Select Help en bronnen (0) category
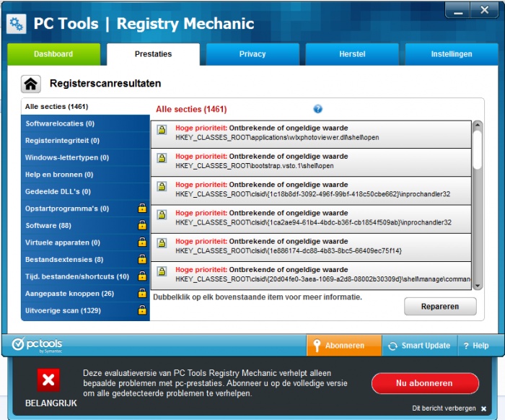Image resolution: width=505 pixels, height=420 pixels. pyautogui.click(x=85, y=175)
